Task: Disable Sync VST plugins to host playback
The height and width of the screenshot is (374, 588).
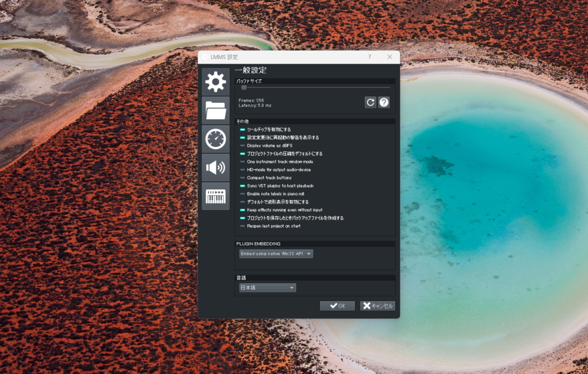Action: click(x=242, y=186)
